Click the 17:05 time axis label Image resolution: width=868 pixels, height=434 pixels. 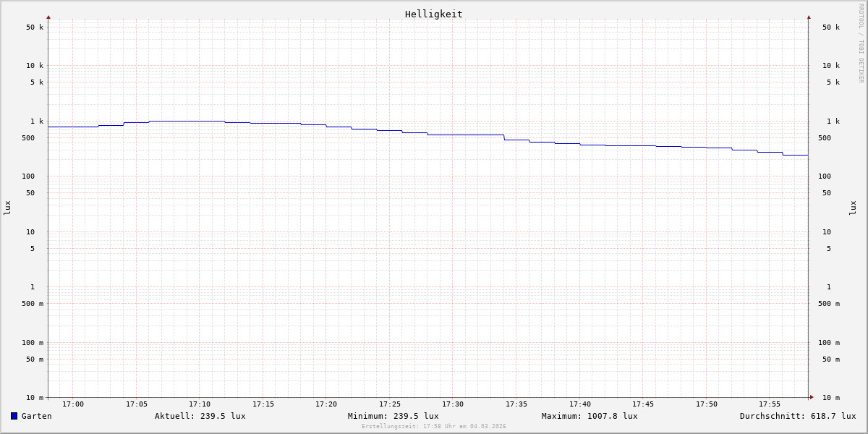point(137,404)
